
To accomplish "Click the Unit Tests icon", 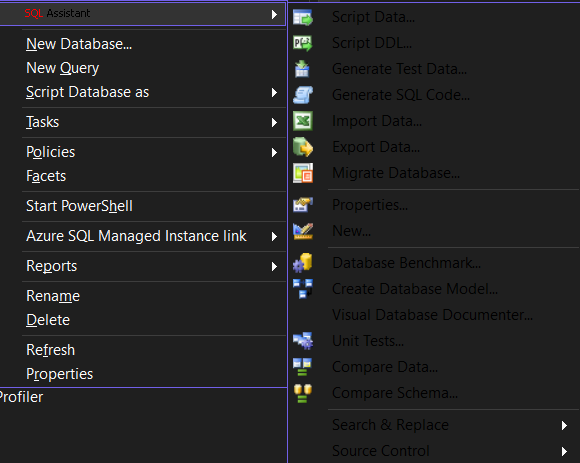I will click(303, 341).
